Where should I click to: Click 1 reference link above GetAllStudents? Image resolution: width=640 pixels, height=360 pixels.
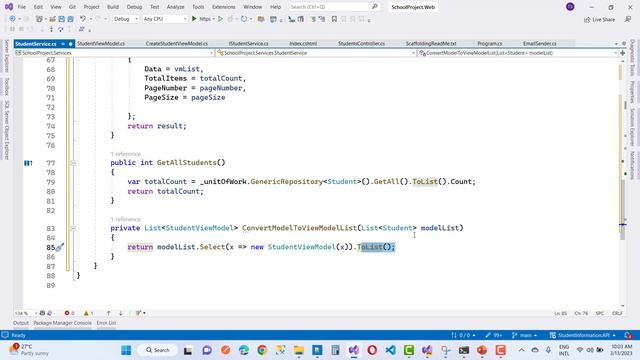pyautogui.click(x=125, y=154)
